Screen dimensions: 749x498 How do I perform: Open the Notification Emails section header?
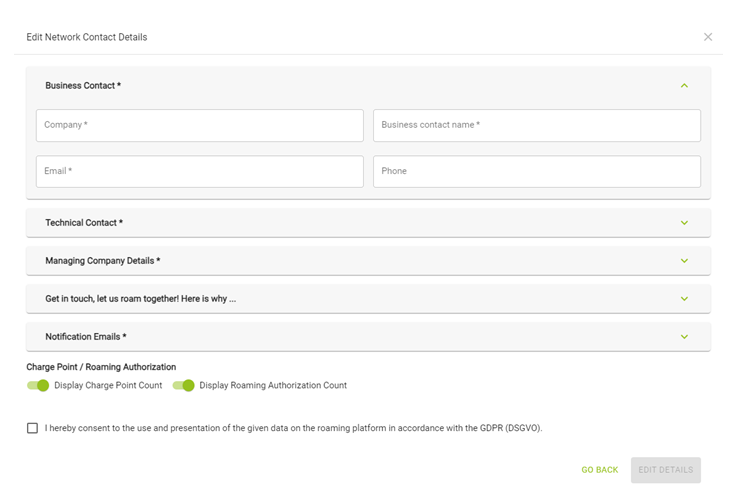(86, 337)
